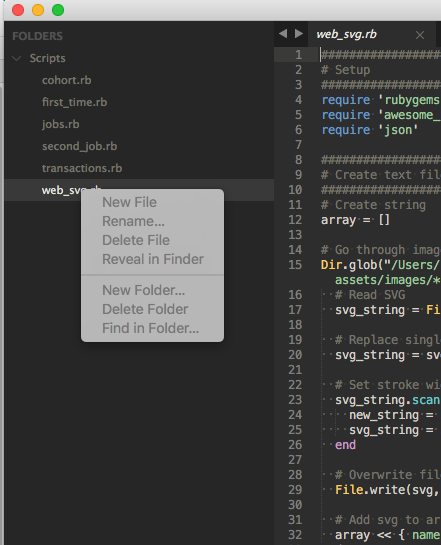Collapse the Scripts folder chevron

(17, 58)
